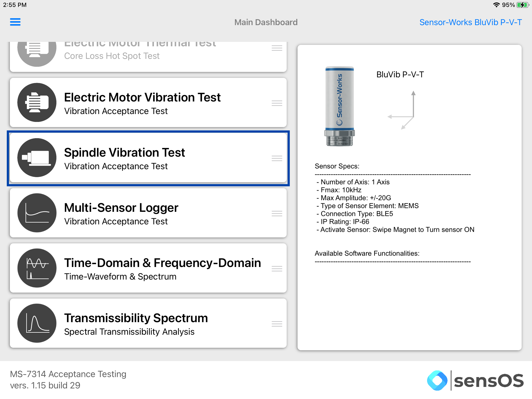Grab reorder handle on Transmissibility Spectrum
The image size is (532, 399).
(x=277, y=324)
